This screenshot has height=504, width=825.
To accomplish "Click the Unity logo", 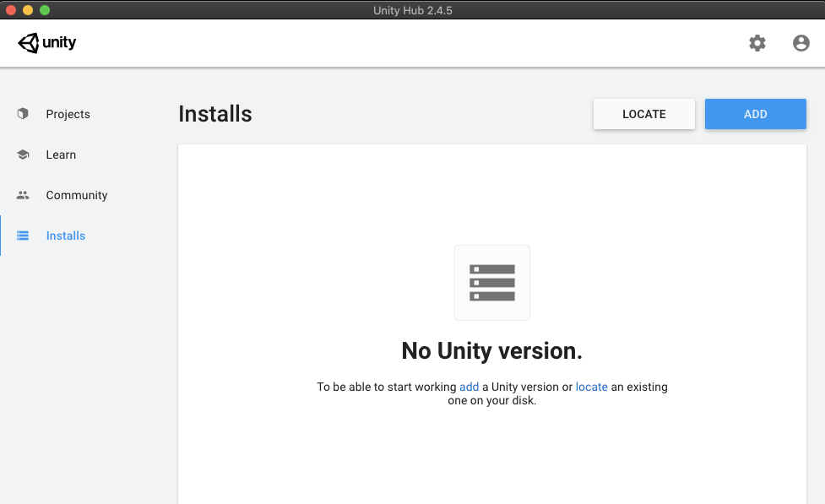I will click(x=46, y=42).
